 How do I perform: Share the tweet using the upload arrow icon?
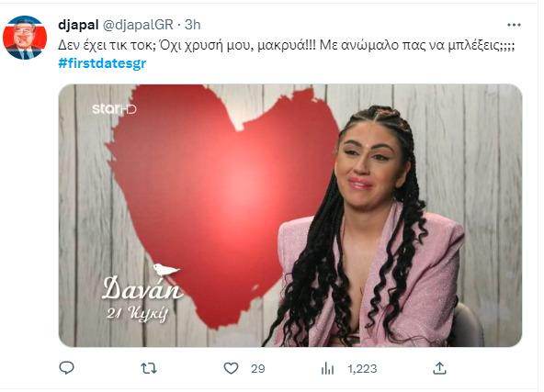click(x=439, y=368)
